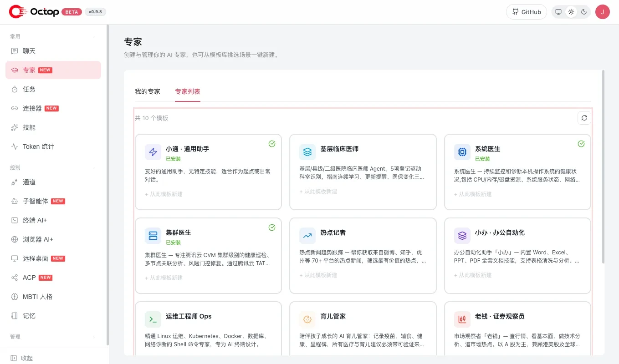Viewport: 619px width, 364px height.
Task: Open Token 统计 statistics
Action: coord(53,147)
